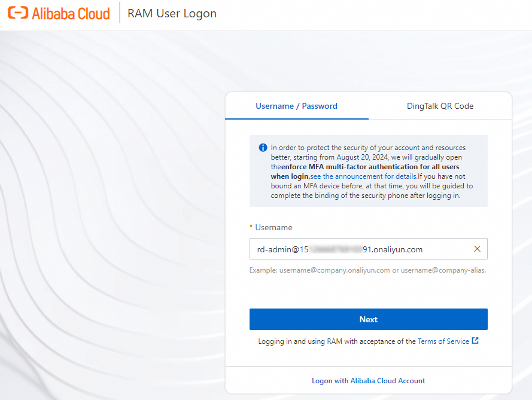Open the 'see the announcement for details' link
The image size is (532, 400).
pyautogui.click(x=364, y=176)
